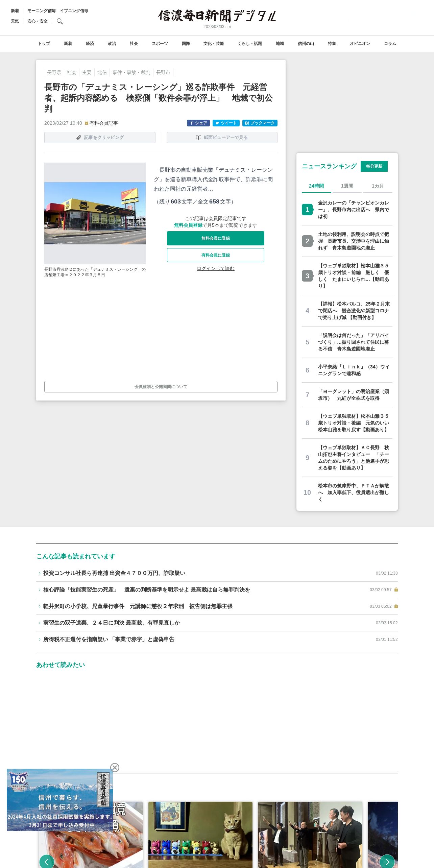
Task: Open コラム navigation menu item
Action: [x=390, y=44]
